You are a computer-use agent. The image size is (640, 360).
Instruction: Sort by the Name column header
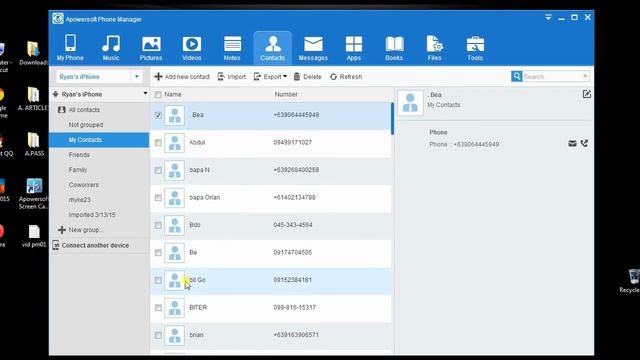pos(173,94)
